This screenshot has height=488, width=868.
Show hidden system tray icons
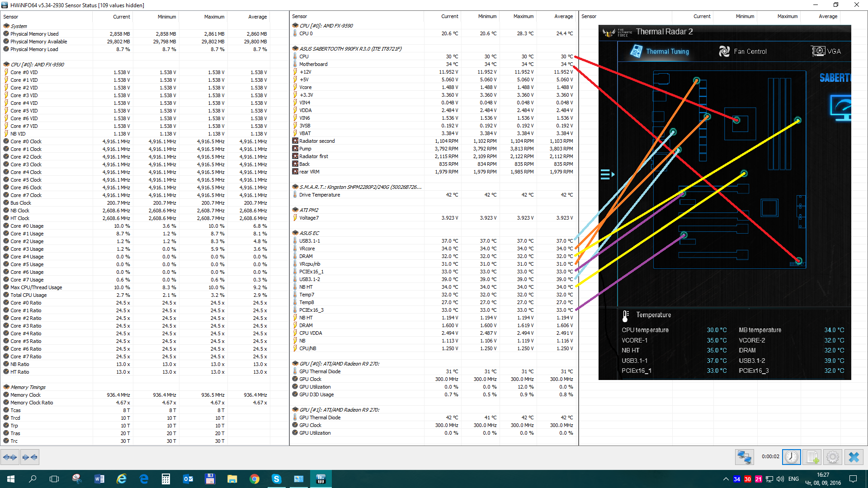pos(726,479)
